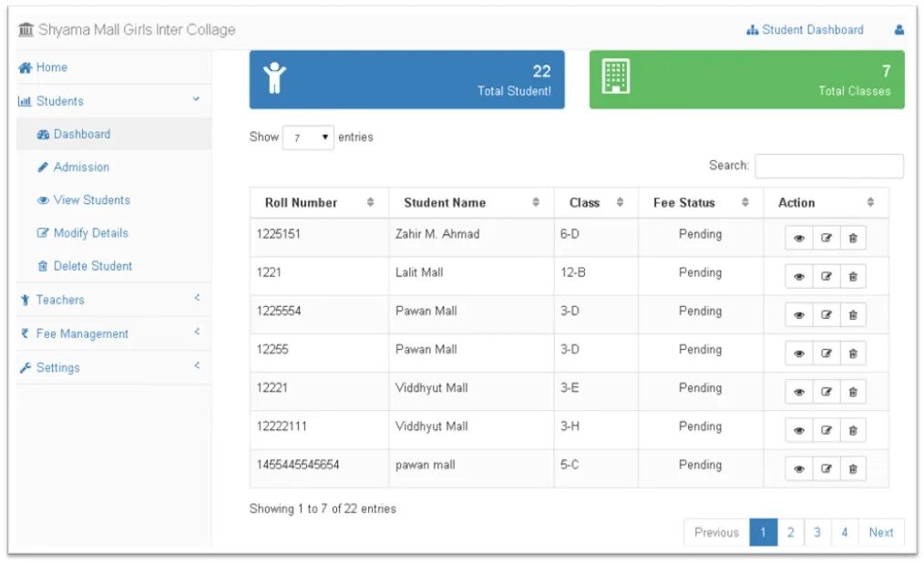Click the edit icon for pawan mall 5-C
The image size is (924, 563).
point(826,469)
